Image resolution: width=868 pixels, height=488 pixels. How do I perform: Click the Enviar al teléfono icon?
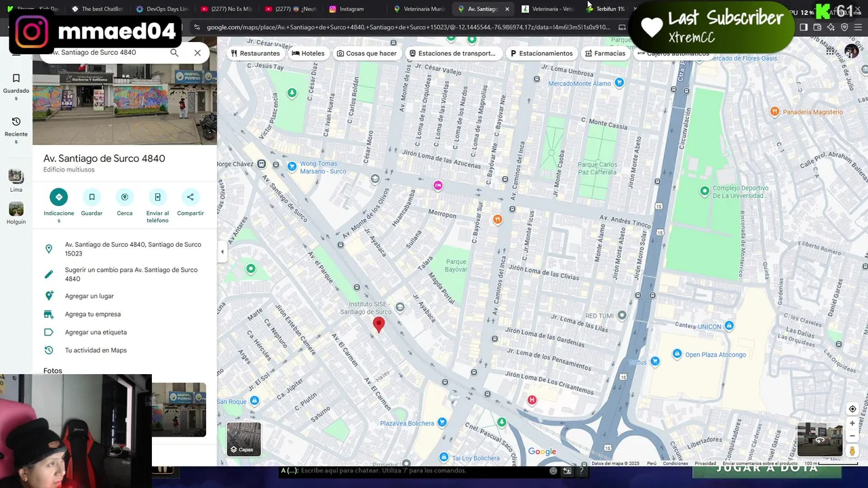[x=157, y=197]
